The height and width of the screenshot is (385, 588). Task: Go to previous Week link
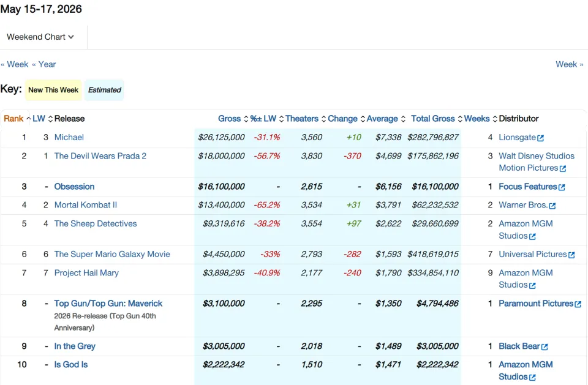tap(15, 64)
